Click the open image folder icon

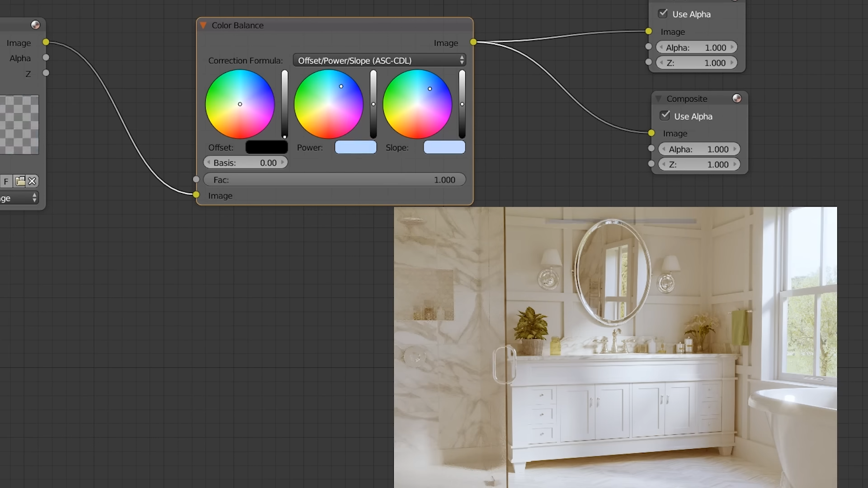(x=20, y=181)
